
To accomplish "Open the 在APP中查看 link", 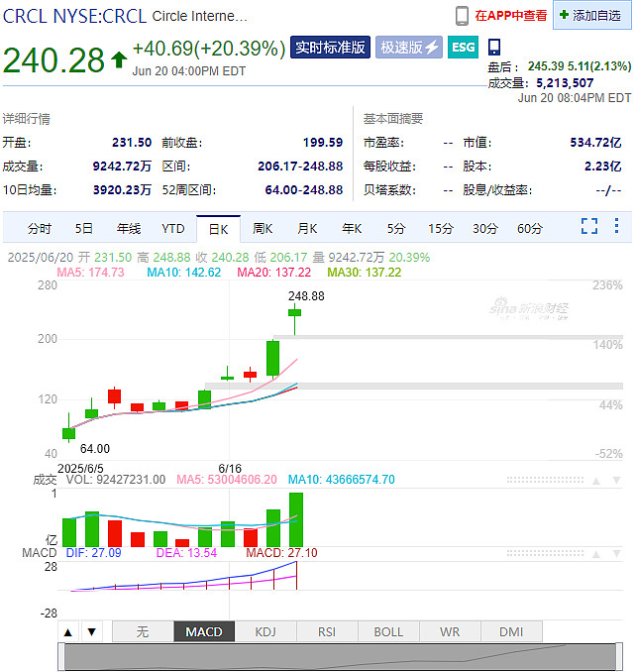I will click(511, 16).
